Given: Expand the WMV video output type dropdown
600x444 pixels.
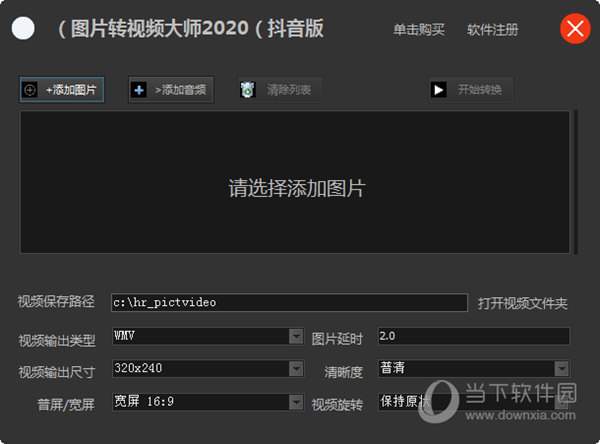Looking at the screenshot, I should 296,336.
